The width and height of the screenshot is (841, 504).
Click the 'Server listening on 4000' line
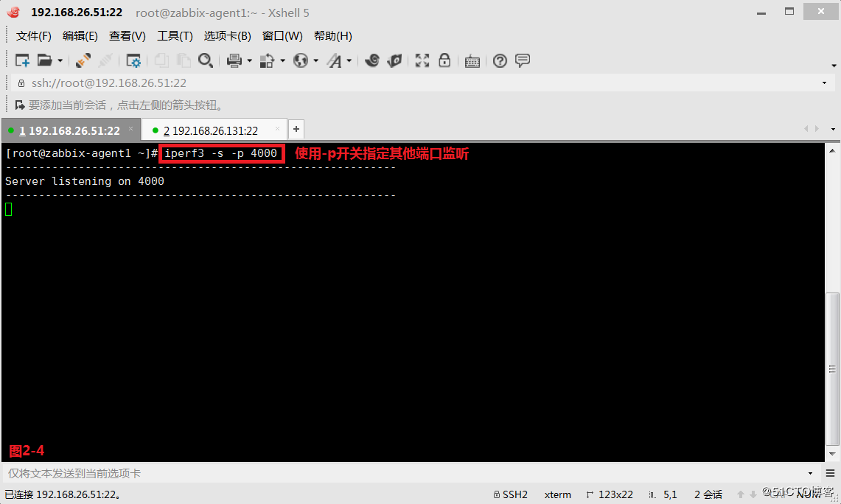pyautogui.click(x=85, y=181)
